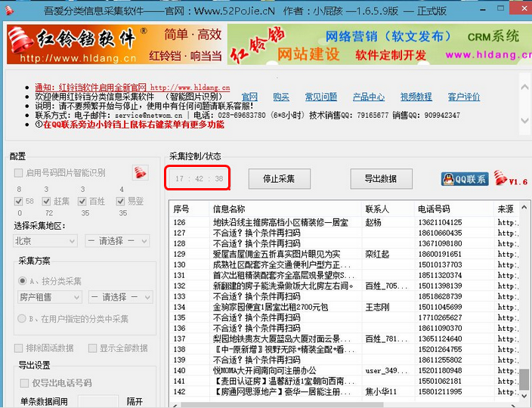Image resolution: width=532 pixels, height=408 pixels.
Task: Open the 购买 link
Action: pyautogui.click(x=281, y=97)
